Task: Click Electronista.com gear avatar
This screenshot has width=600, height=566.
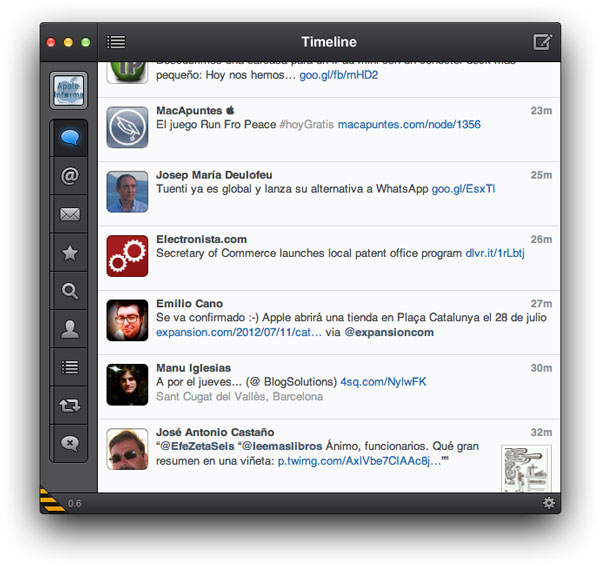Action: (127, 256)
